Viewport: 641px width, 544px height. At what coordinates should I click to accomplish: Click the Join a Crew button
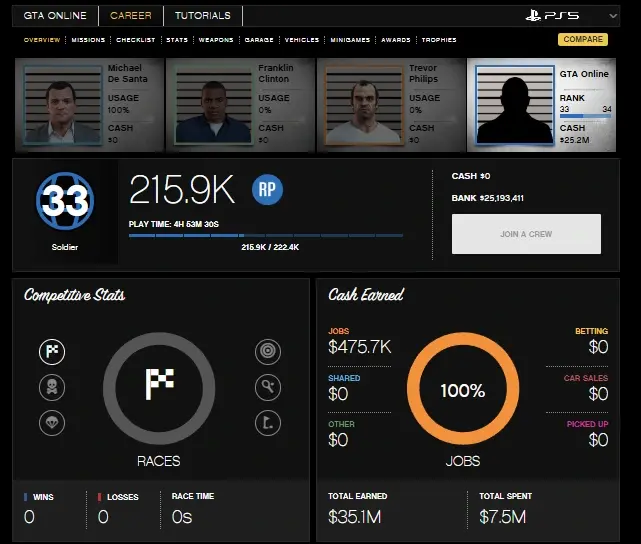pyautogui.click(x=526, y=234)
